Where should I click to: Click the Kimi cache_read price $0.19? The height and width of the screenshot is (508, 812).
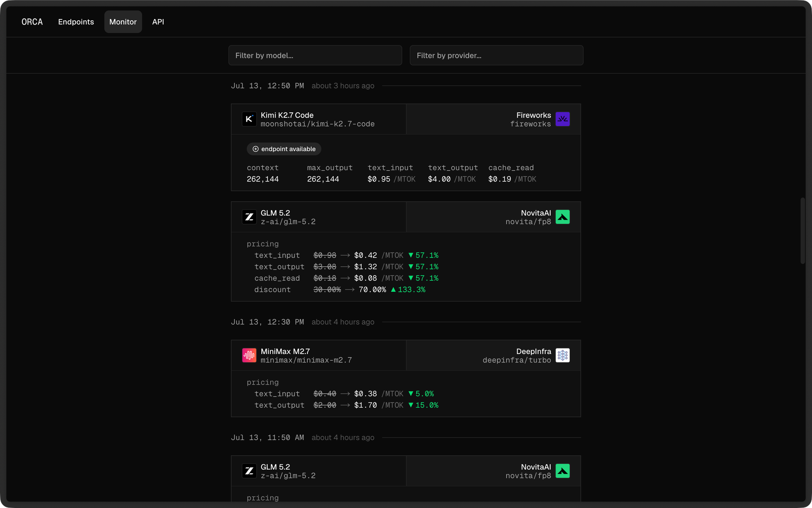pyautogui.click(x=500, y=179)
